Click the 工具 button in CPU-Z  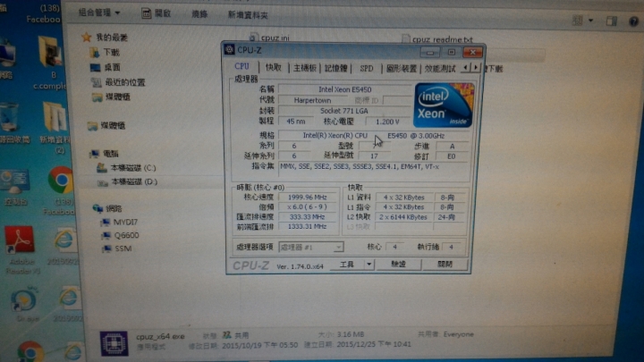(347, 265)
